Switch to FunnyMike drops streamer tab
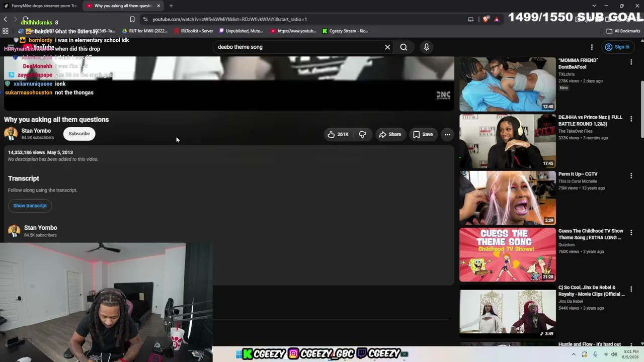The height and width of the screenshot is (362, 644). (40, 6)
